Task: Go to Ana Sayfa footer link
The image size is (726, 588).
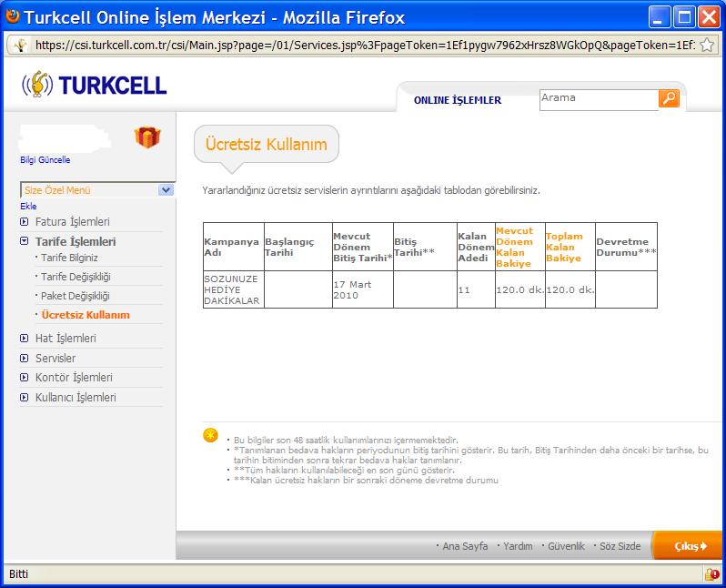Action: 465,546
